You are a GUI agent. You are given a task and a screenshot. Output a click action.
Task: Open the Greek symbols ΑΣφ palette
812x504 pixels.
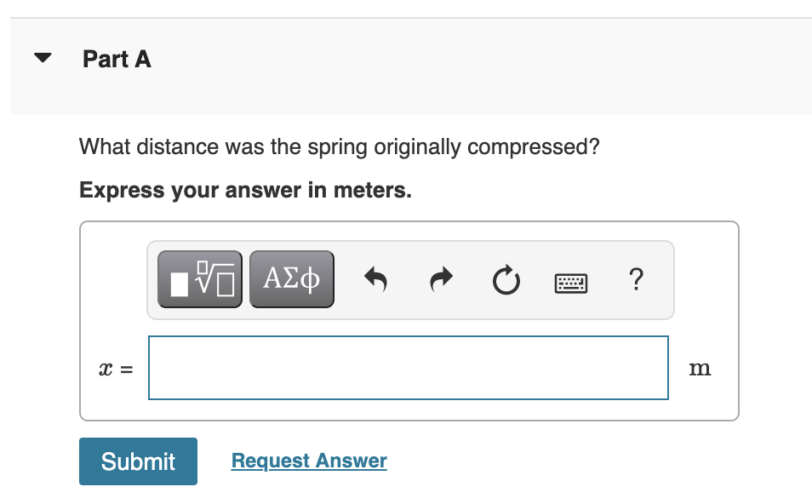click(292, 279)
